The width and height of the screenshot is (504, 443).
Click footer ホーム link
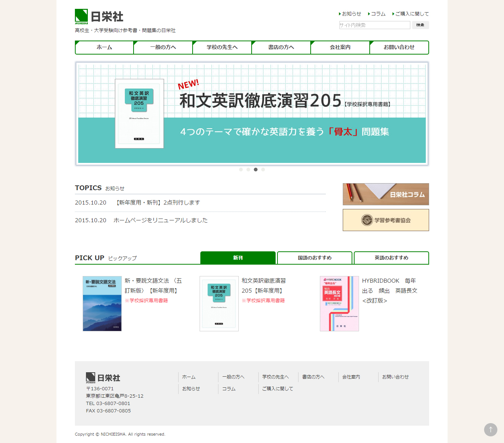click(189, 377)
